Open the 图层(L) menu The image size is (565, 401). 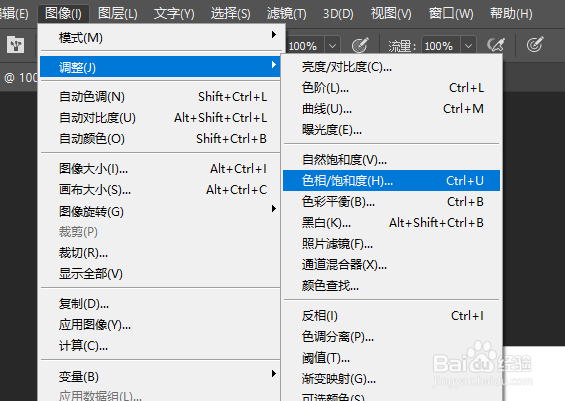117,14
